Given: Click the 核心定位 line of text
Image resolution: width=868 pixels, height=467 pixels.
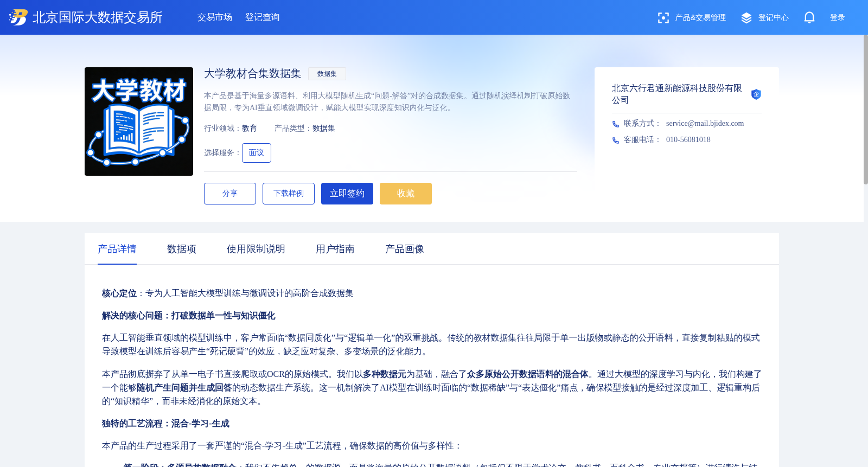Looking at the screenshot, I should [228, 293].
